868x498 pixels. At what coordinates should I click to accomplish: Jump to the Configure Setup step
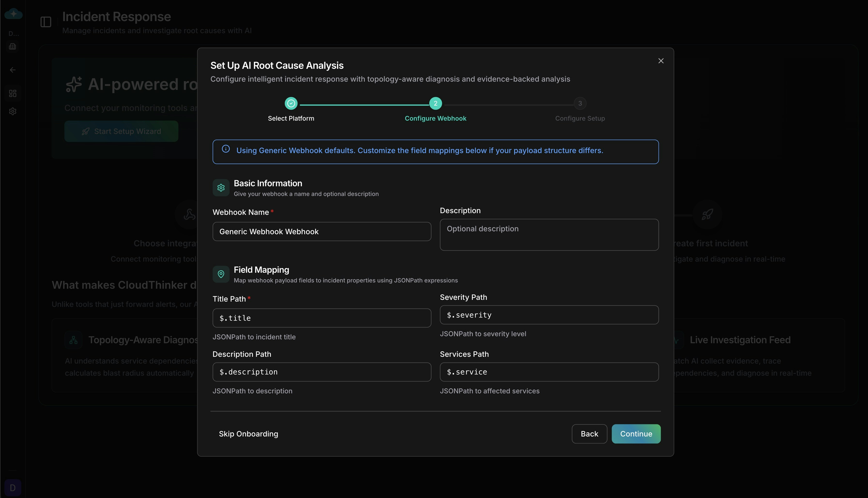coord(580,103)
